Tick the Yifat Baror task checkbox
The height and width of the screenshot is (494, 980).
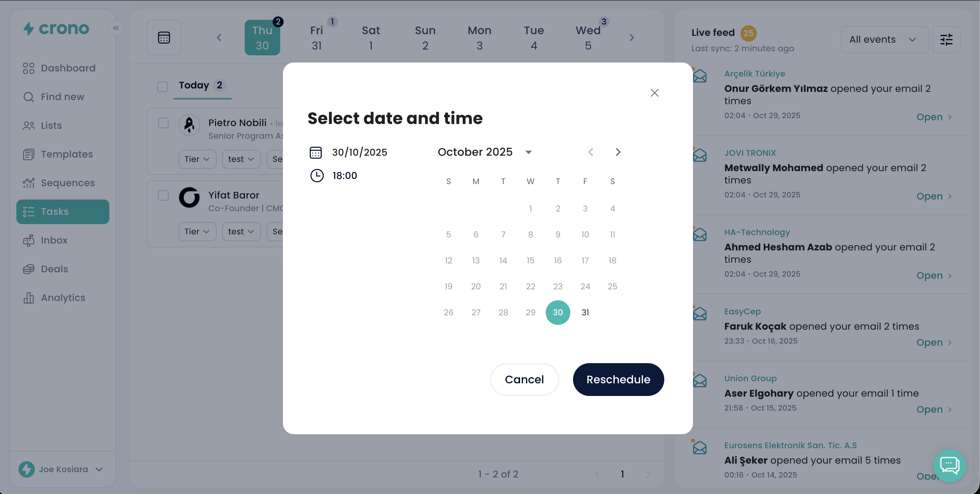[x=163, y=195]
